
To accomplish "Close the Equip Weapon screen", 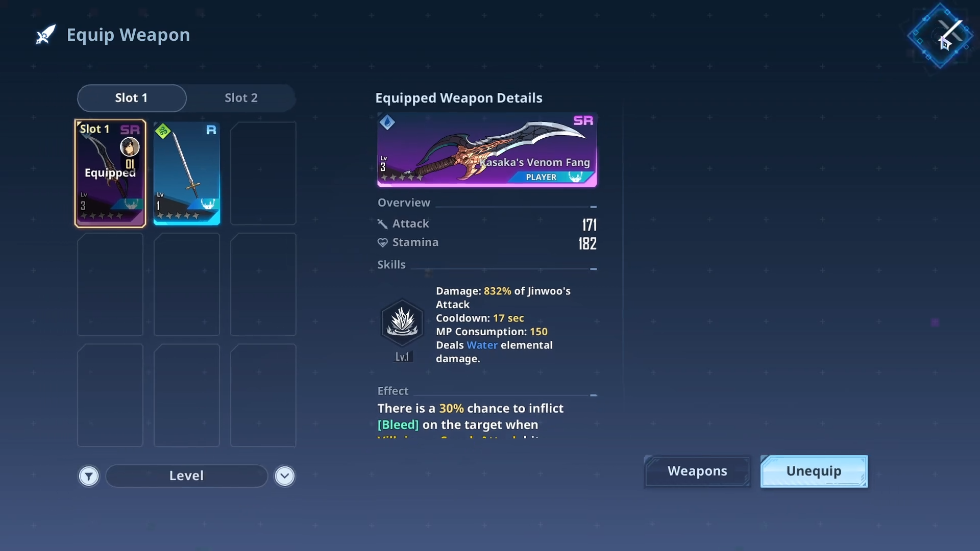I will 940,36.
